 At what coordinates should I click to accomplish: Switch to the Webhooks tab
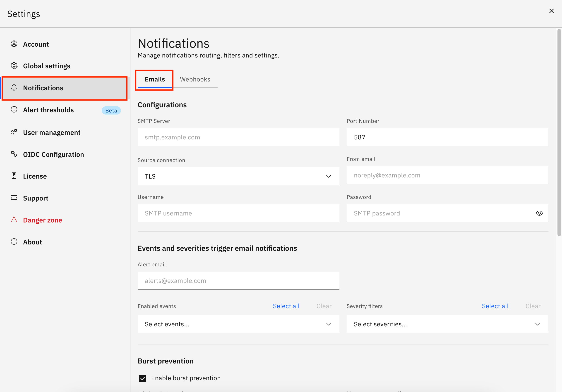click(x=195, y=79)
